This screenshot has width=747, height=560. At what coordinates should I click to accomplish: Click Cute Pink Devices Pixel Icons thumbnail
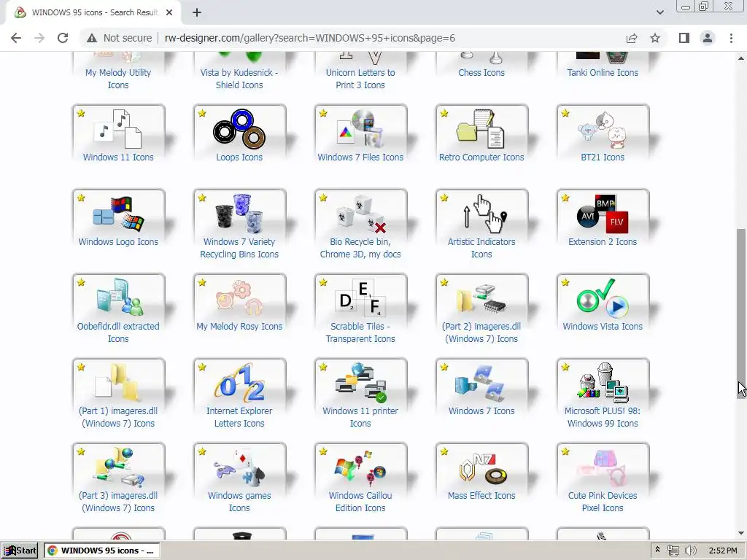[x=603, y=467]
